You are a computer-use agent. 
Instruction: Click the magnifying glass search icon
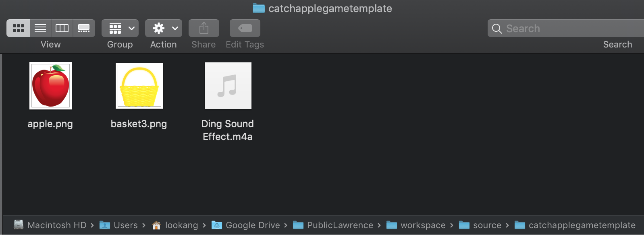tap(497, 29)
